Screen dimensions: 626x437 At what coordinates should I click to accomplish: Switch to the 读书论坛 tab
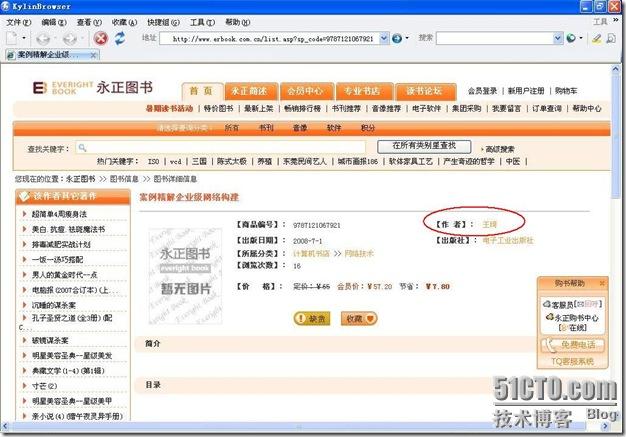click(x=424, y=91)
